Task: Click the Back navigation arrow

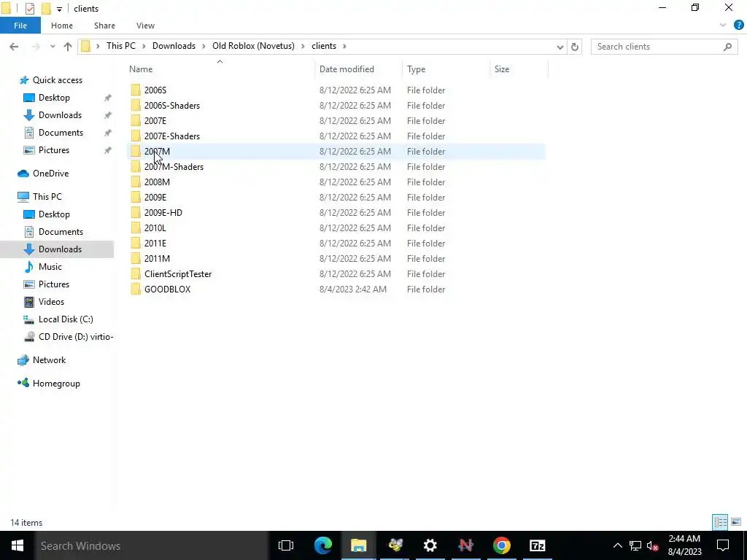Action: pyautogui.click(x=14, y=46)
